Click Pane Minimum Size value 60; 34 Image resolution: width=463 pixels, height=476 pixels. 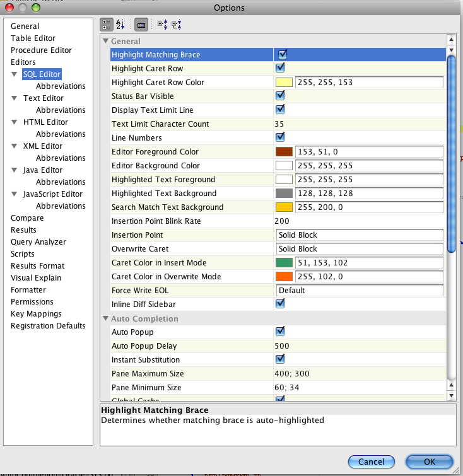tap(287, 387)
